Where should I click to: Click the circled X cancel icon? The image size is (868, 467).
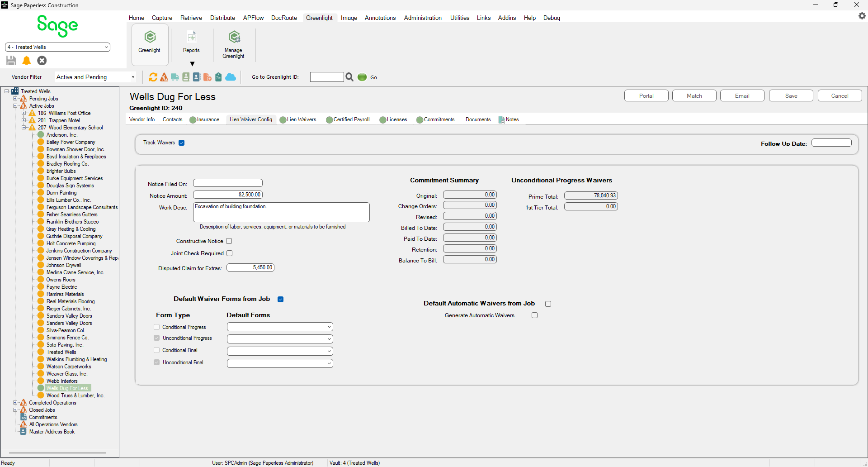coord(42,60)
